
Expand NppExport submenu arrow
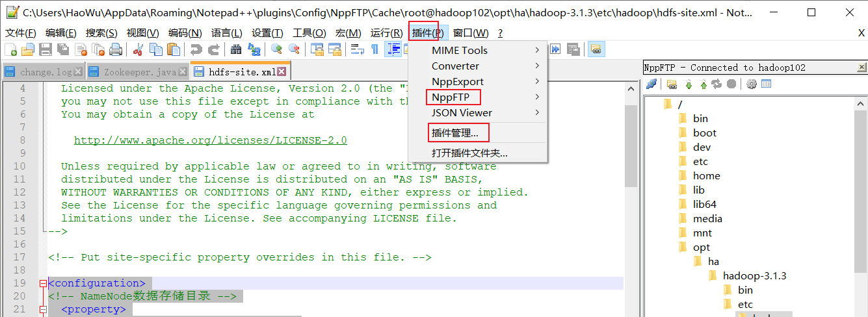pyautogui.click(x=537, y=81)
